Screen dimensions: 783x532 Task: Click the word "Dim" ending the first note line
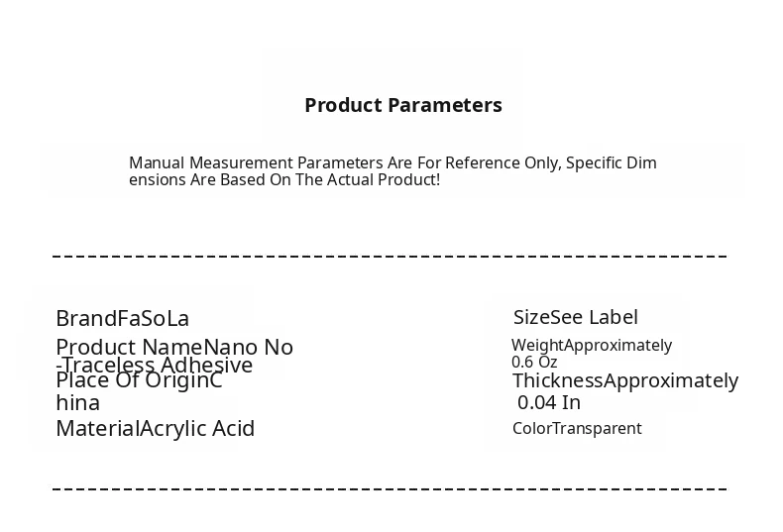click(641, 162)
